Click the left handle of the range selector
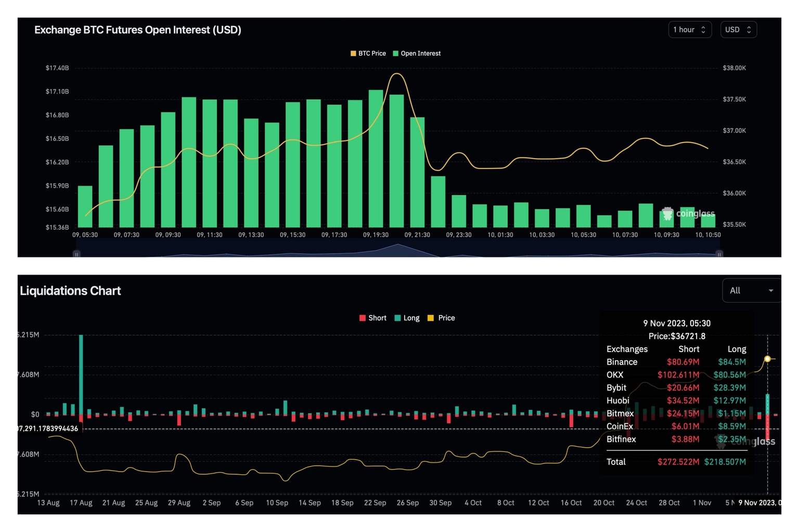This screenshot has height=532, width=799. (76, 254)
